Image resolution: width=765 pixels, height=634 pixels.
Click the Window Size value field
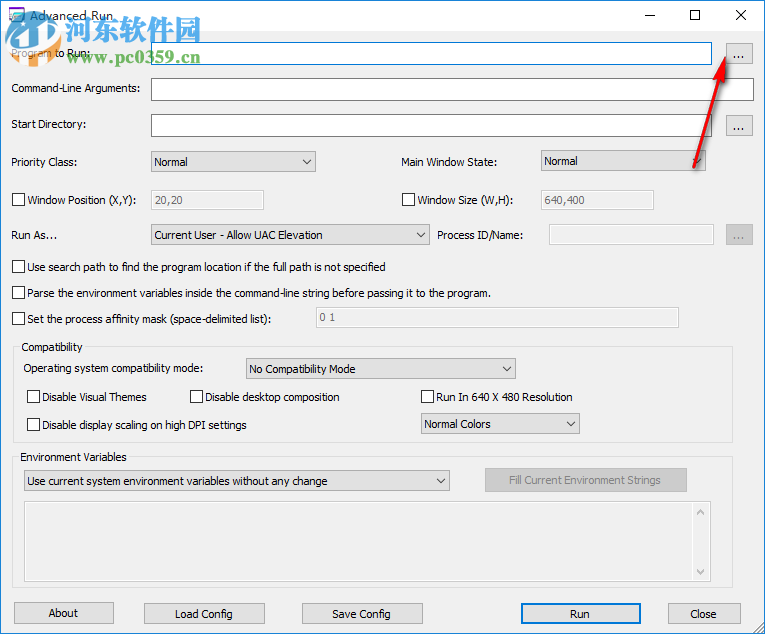[x=597, y=200]
